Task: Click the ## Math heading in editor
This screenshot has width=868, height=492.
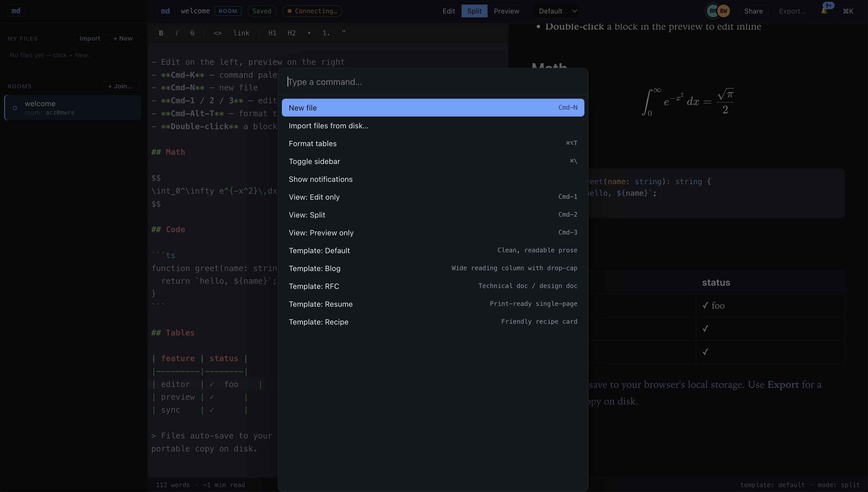Action: pos(168,152)
